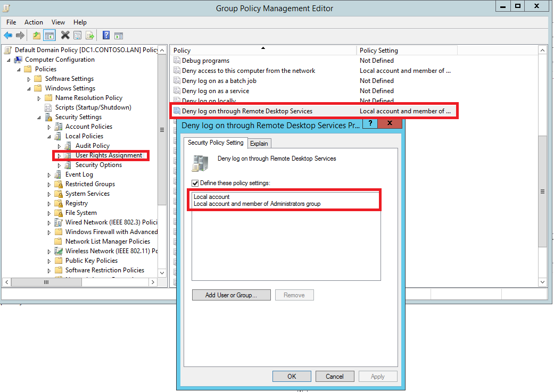Click the blue Back arrow in toolbar
This screenshot has width=554, height=392.
(x=8, y=36)
